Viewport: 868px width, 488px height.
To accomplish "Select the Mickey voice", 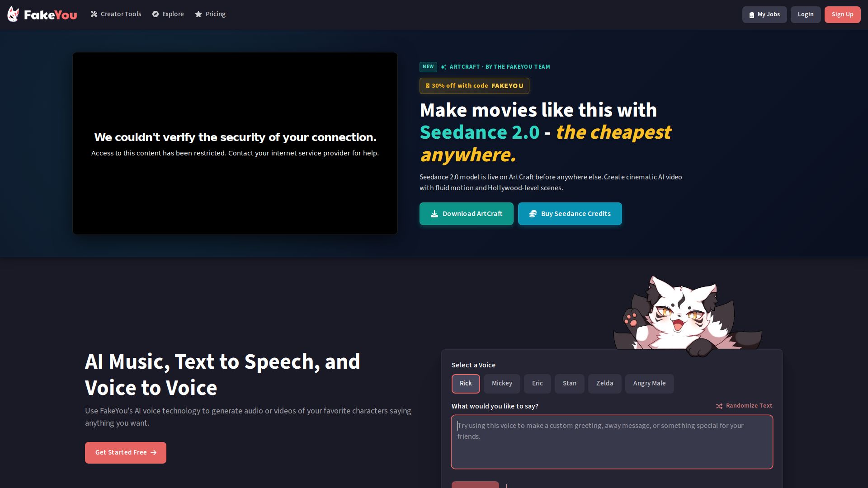I will [502, 384].
